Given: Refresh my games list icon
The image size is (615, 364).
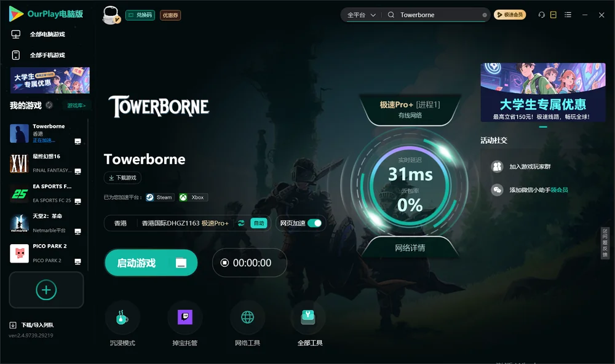Looking at the screenshot, I should tap(49, 105).
